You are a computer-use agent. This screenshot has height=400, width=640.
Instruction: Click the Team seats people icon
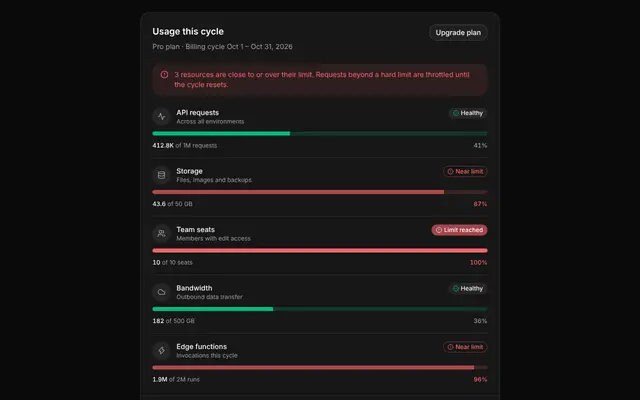(x=161, y=233)
